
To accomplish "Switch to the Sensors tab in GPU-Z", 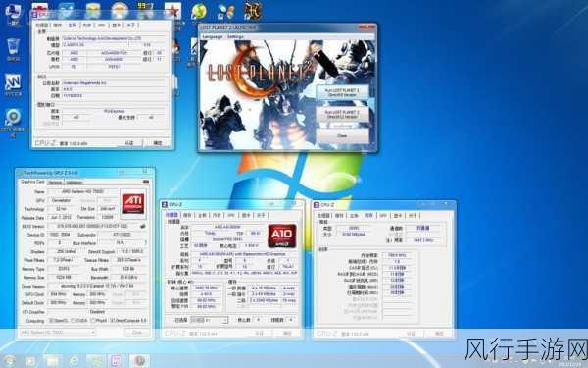I will coord(55,183).
